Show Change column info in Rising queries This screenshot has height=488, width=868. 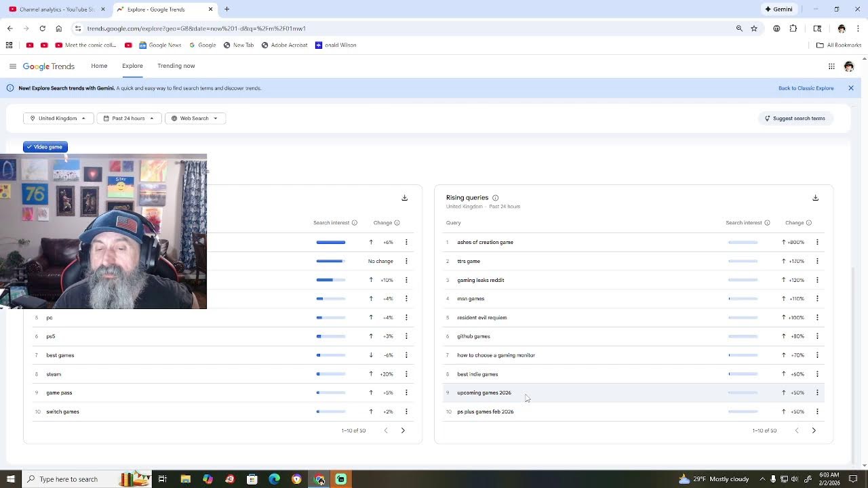(808, 223)
